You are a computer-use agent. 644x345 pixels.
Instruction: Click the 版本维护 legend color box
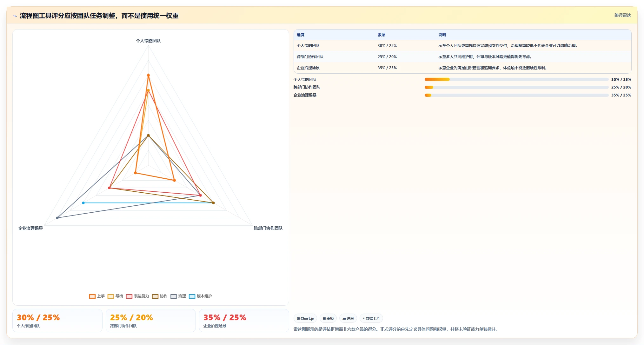pyautogui.click(x=192, y=296)
